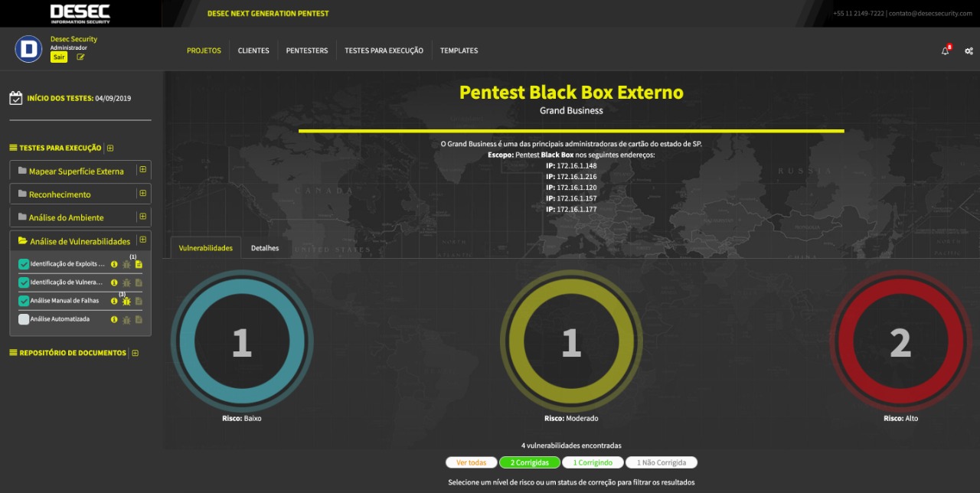
Task: Open document icon for Identificação de Exploits
Action: pyautogui.click(x=139, y=264)
